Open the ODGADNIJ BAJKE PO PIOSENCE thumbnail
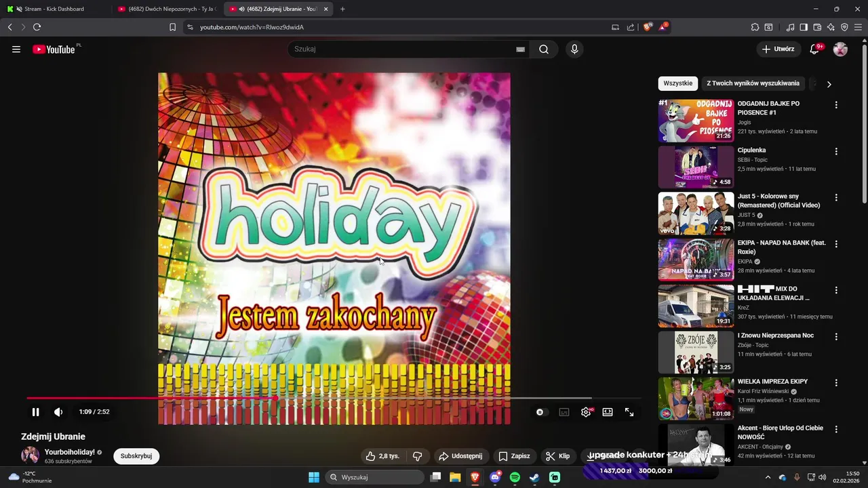This screenshot has height=488, width=868. point(696,121)
